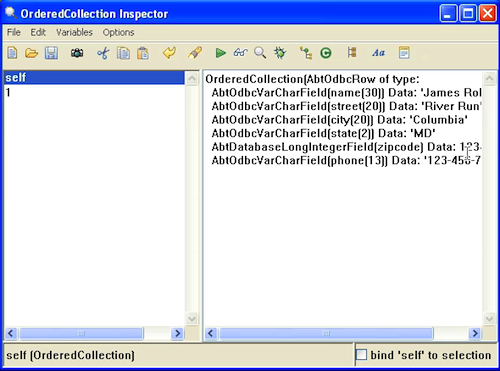
Task: Execute with the green play icon
Action: click(x=220, y=53)
